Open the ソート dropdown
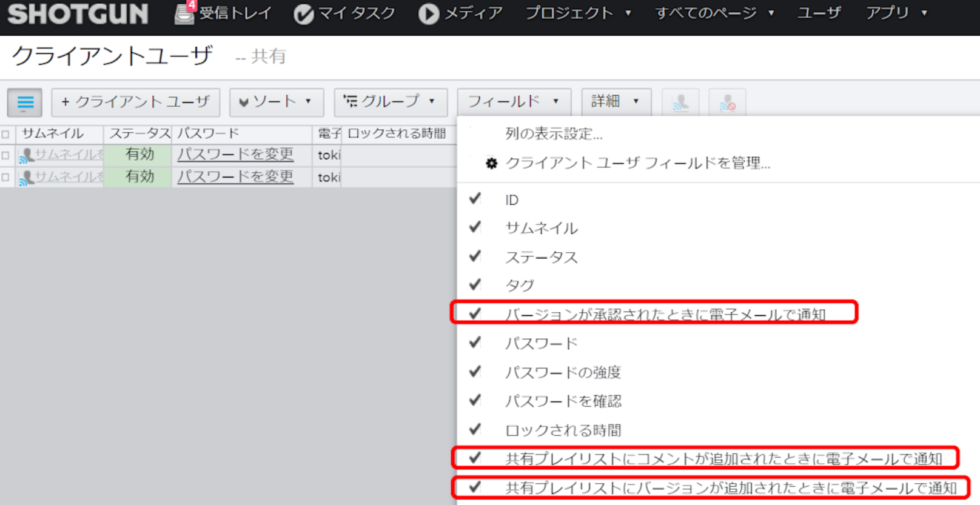Screen dimensions: 980x505 click(277, 102)
